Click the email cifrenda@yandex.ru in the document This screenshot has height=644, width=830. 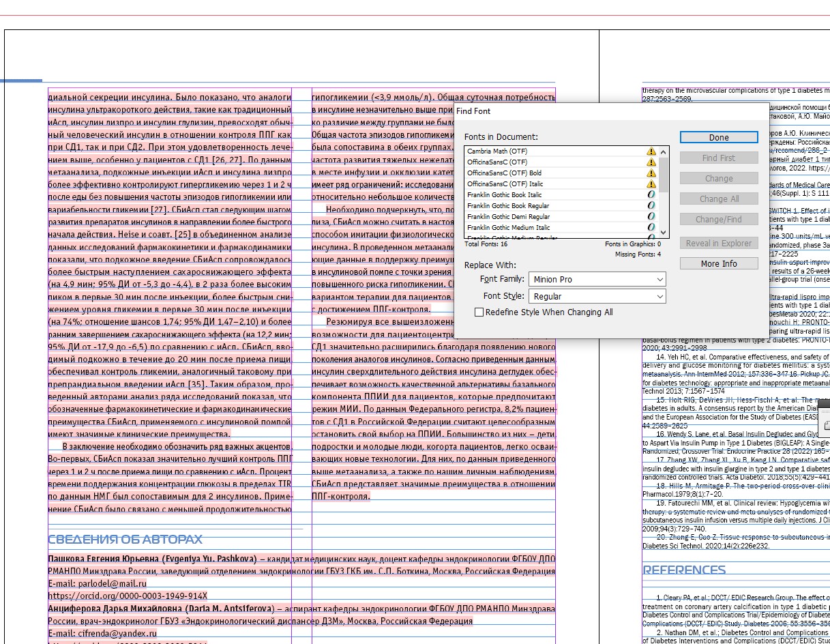pos(119,634)
